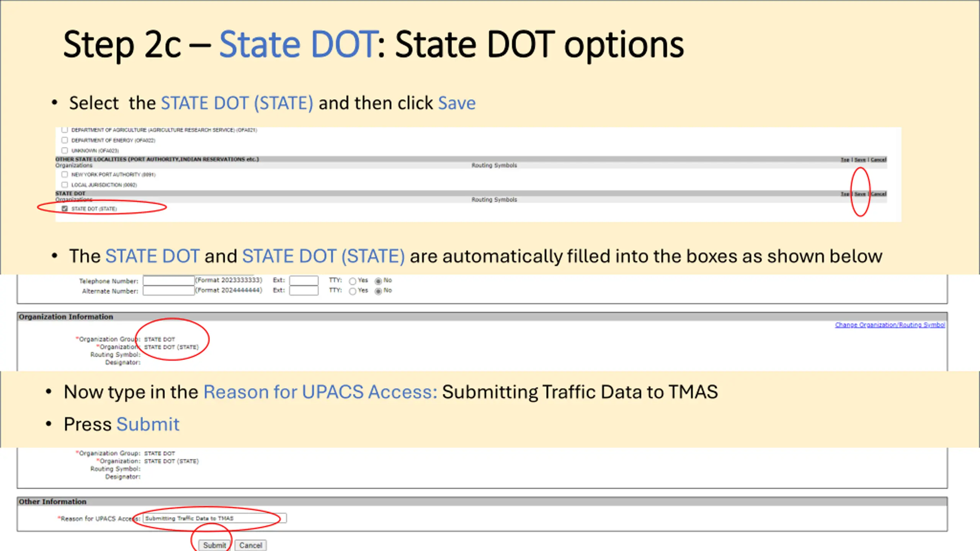980x551 pixels.
Task: Click Cancel in the STATE DOT header row
Action: 878,194
